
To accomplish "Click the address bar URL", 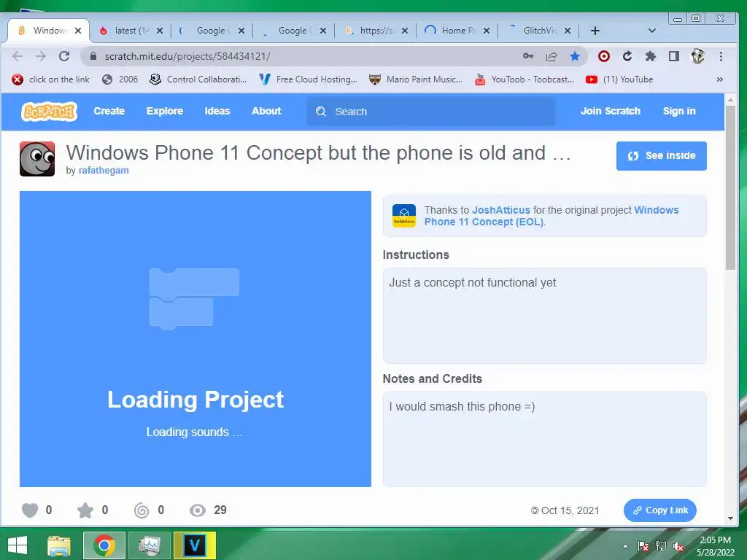I will [x=187, y=56].
